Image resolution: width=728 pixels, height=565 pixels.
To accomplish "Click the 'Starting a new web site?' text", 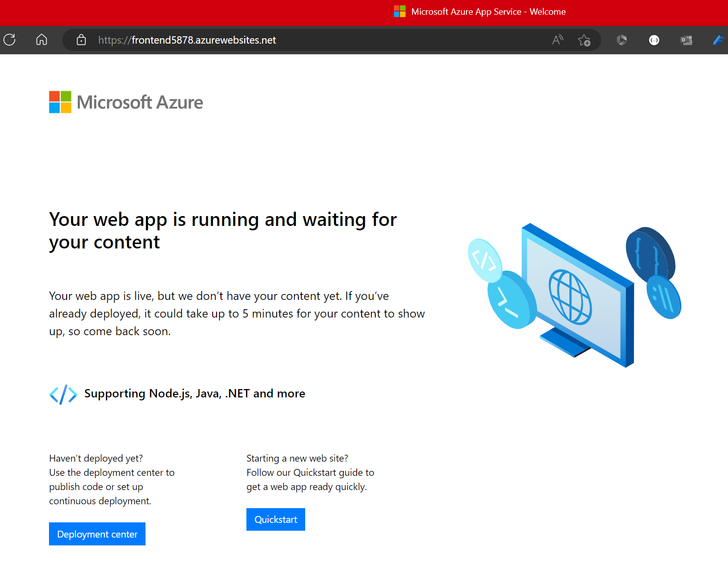I will (x=297, y=458).
